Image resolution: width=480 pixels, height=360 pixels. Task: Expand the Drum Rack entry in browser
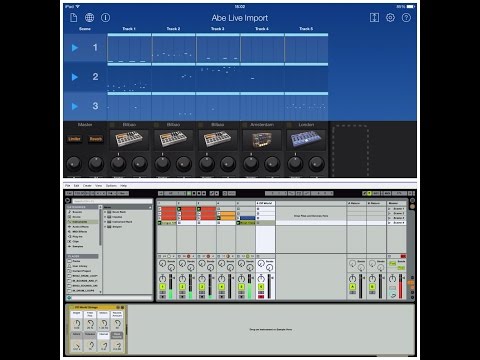[105, 212]
